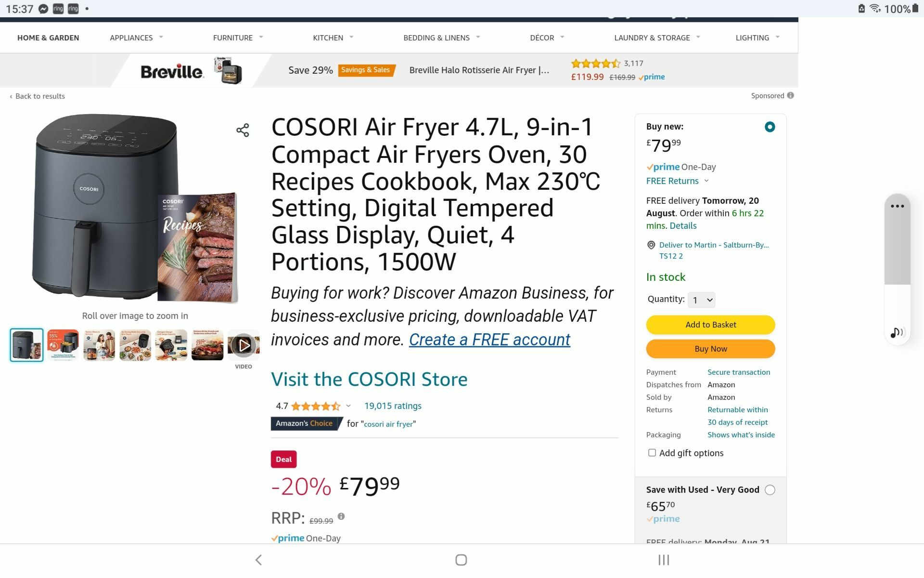
Task: Tap the Android back navigation icon
Action: tap(258, 560)
